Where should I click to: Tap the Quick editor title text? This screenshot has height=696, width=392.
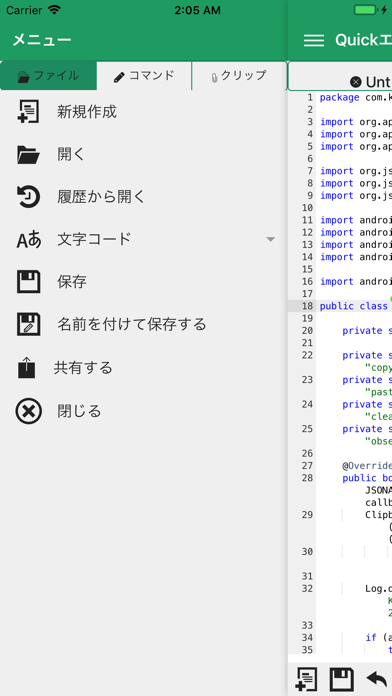click(x=363, y=40)
